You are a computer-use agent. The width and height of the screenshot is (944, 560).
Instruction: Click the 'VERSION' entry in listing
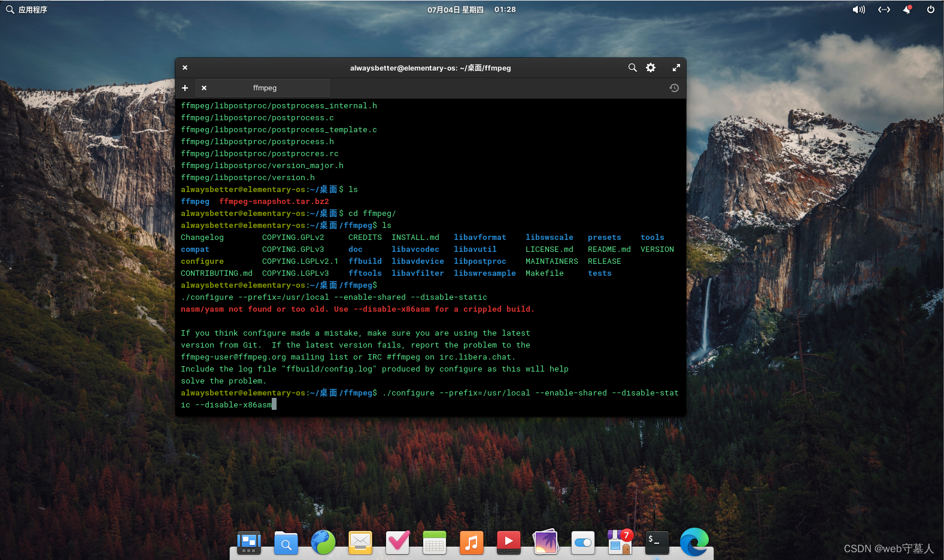point(657,249)
